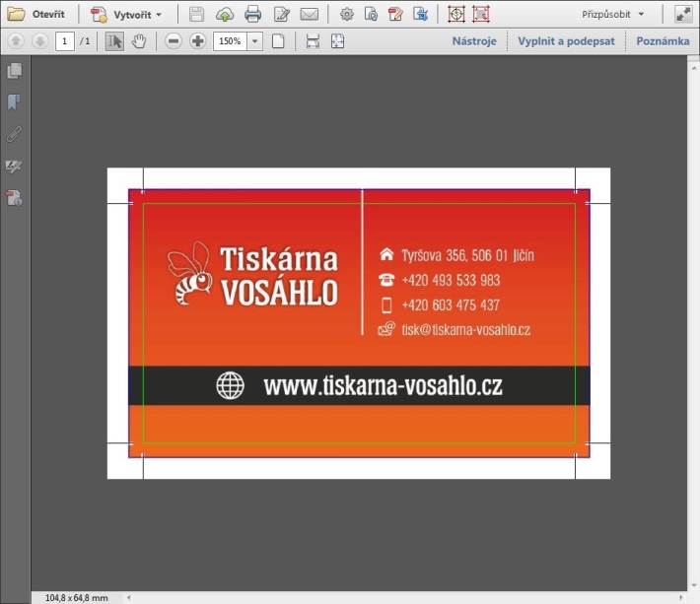Click the vertical scrollbar up arrow
700x604 pixels.
(694, 69)
